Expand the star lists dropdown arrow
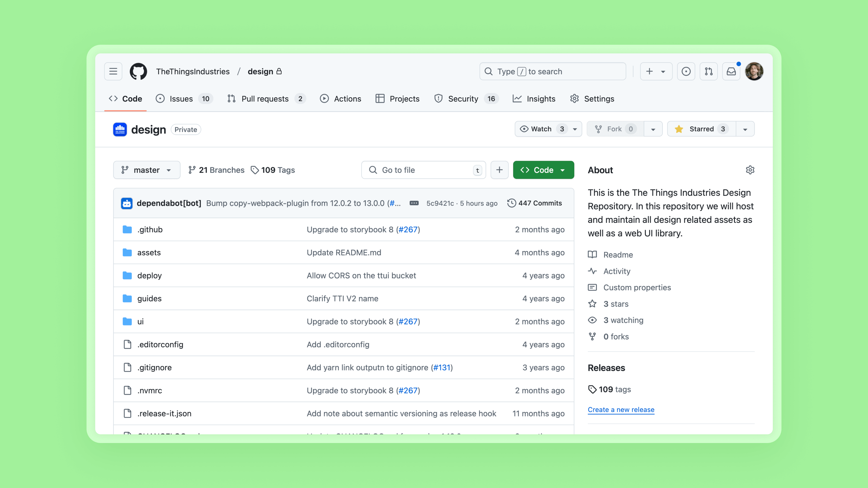This screenshot has width=868, height=488. pos(745,129)
